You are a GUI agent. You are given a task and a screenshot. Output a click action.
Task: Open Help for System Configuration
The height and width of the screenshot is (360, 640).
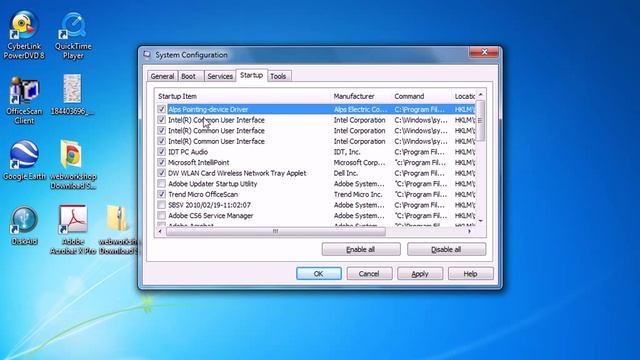click(471, 274)
